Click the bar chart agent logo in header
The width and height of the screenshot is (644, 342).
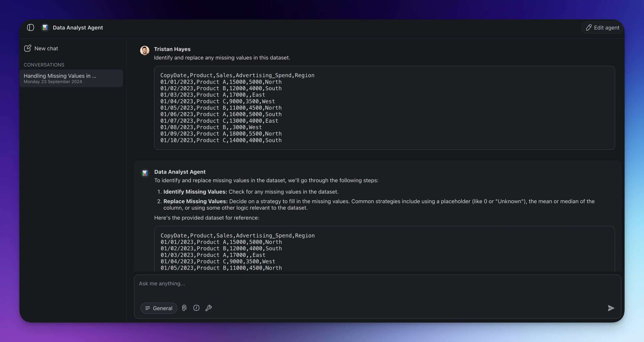45,27
